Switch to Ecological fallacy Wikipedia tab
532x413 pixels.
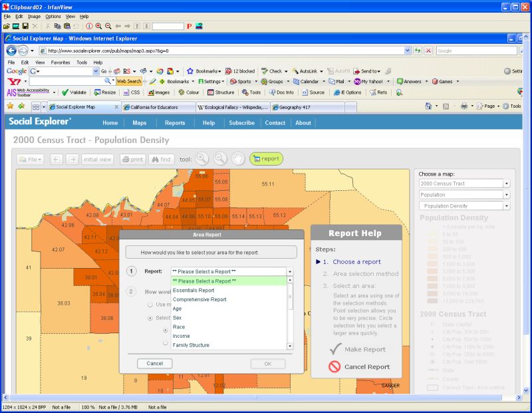(233, 107)
